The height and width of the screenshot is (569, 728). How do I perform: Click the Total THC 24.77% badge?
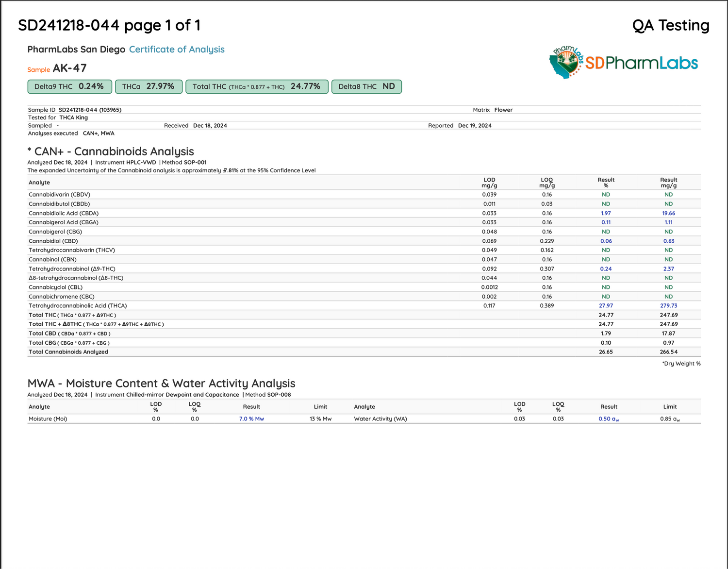[x=257, y=86]
